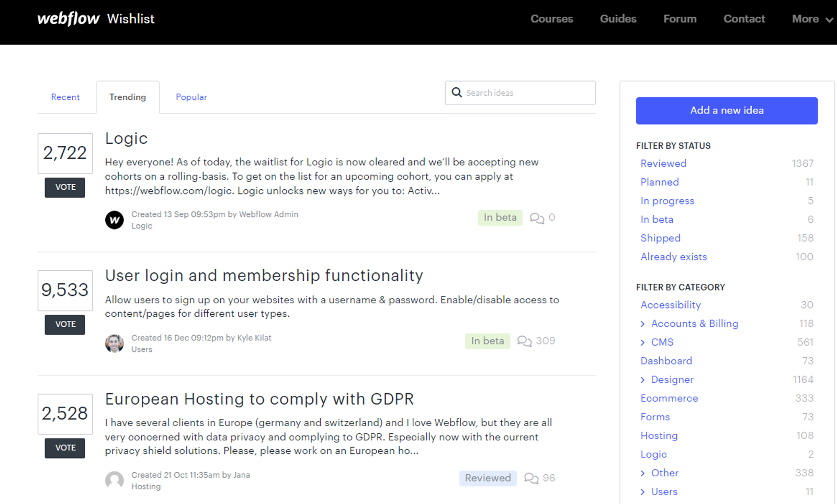837x504 pixels.
Task: Click Hosting category tag under Jana
Action: pyautogui.click(x=146, y=487)
